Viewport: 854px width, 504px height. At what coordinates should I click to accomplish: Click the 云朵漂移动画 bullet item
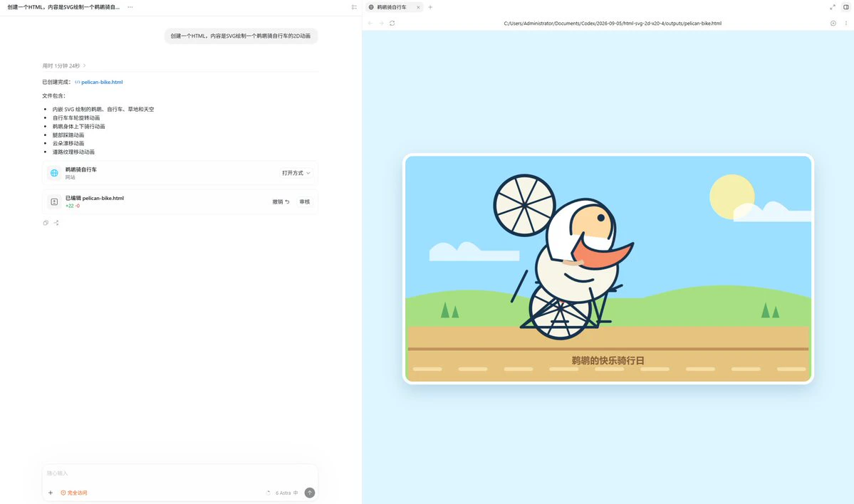[68, 143]
